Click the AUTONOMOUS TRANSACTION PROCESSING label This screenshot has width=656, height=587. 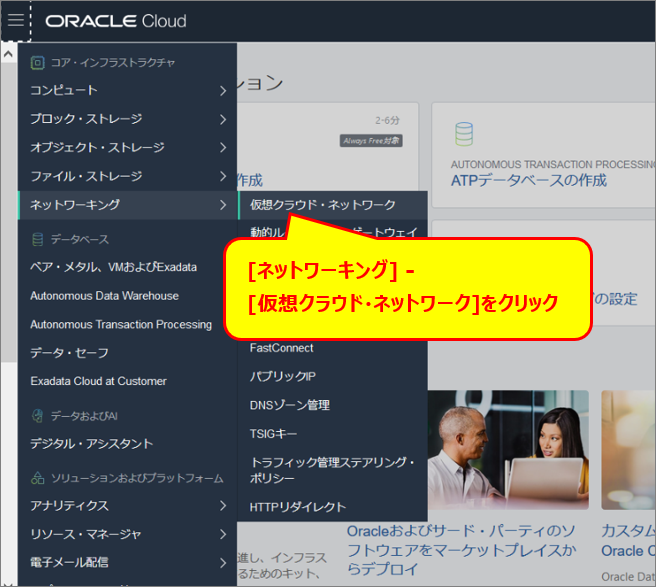(x=553, y=164)
